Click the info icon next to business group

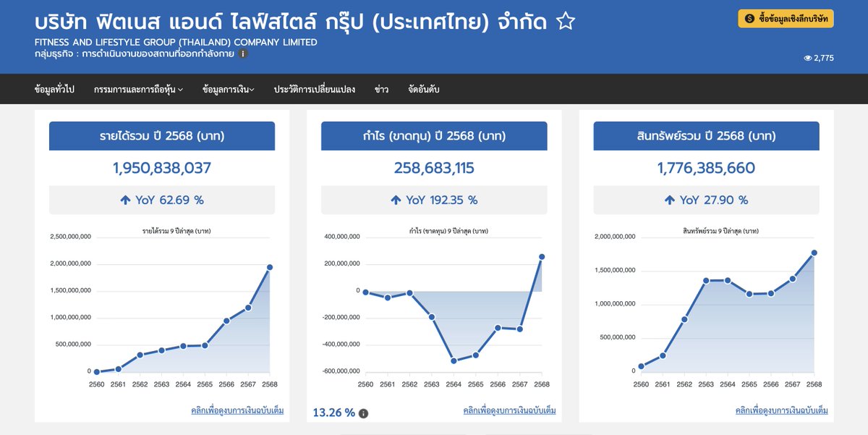[x=243, y=54]
